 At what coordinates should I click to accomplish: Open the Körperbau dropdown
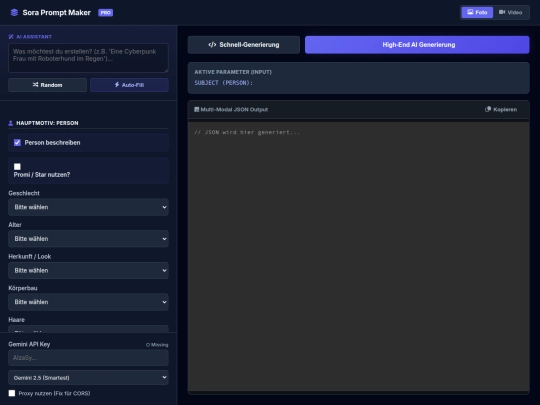pos(88,302)
